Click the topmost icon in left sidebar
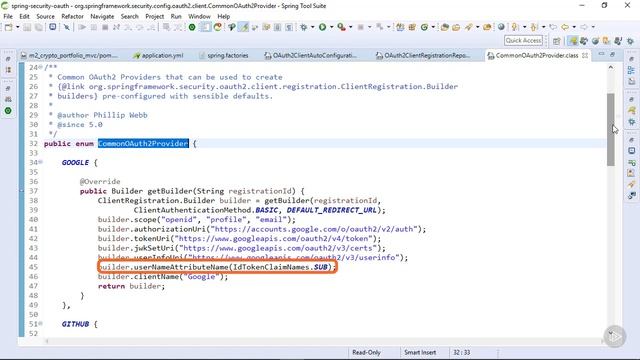Image resolution: width=640 pixels, height=360 pixels. coord(8,59)
